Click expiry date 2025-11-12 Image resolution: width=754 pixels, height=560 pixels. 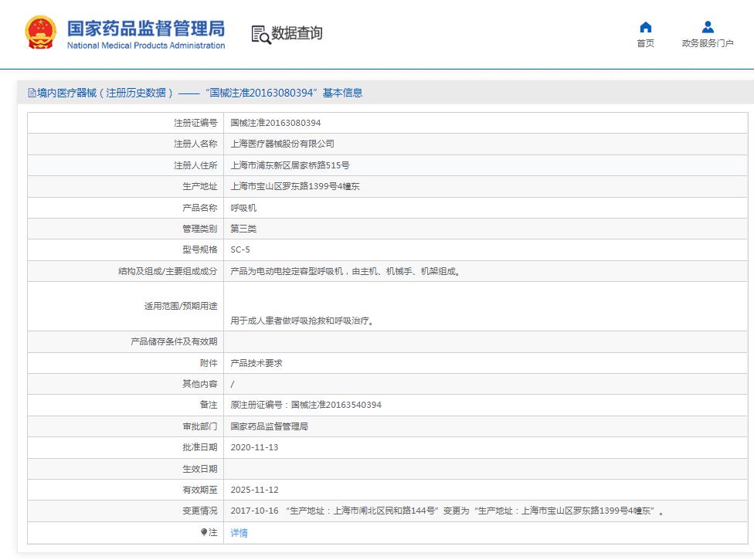point(254,490)
